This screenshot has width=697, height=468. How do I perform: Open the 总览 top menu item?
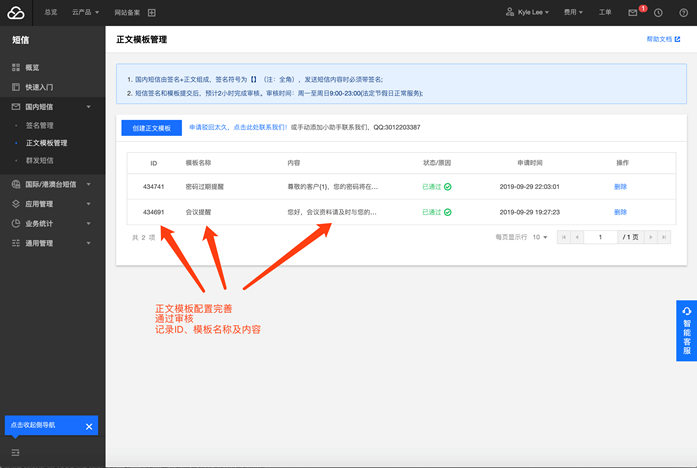pyautogui.click(x=51, y=12)
